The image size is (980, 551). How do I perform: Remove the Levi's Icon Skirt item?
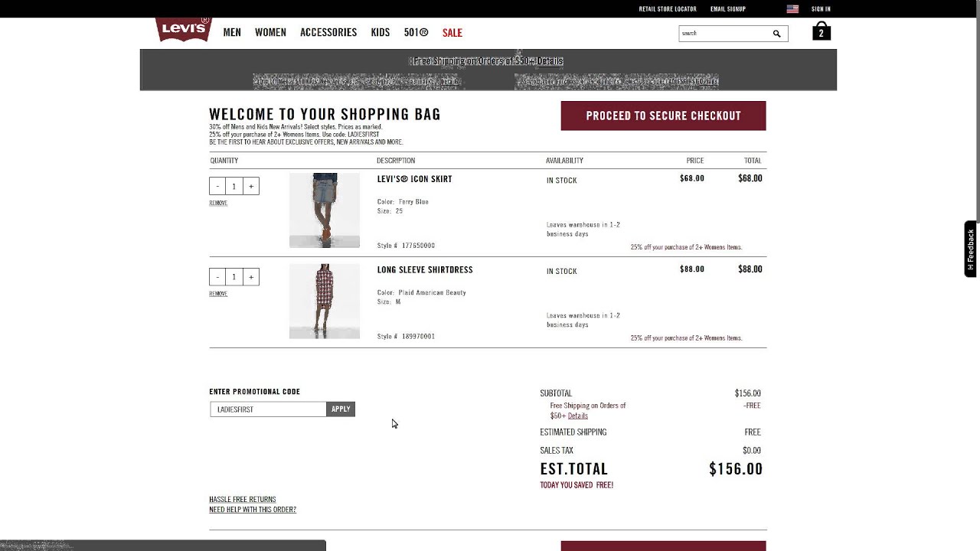[x=218, y=203]
